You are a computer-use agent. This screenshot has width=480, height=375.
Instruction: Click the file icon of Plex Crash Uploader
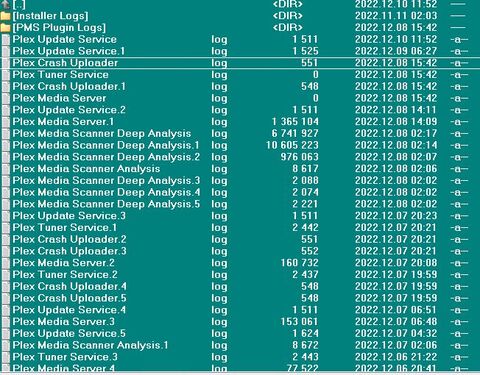click(6, 63)
